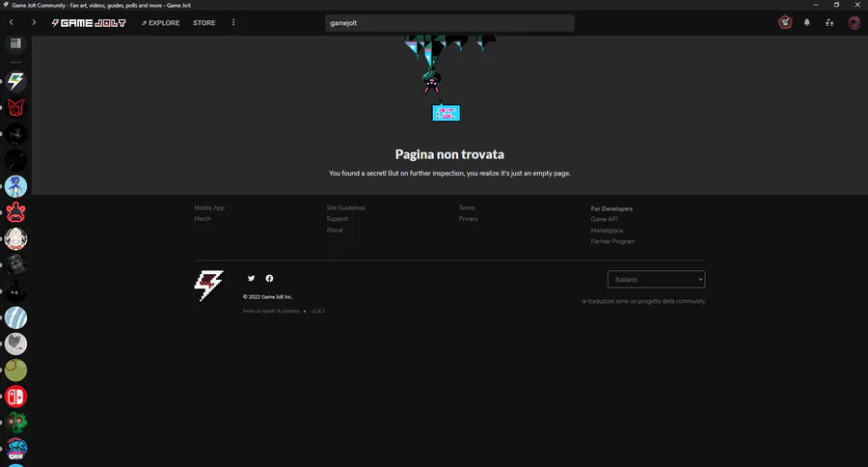868x467 pixels.
Task: Open the Nintendo Switch community
Action: [15, 397]
